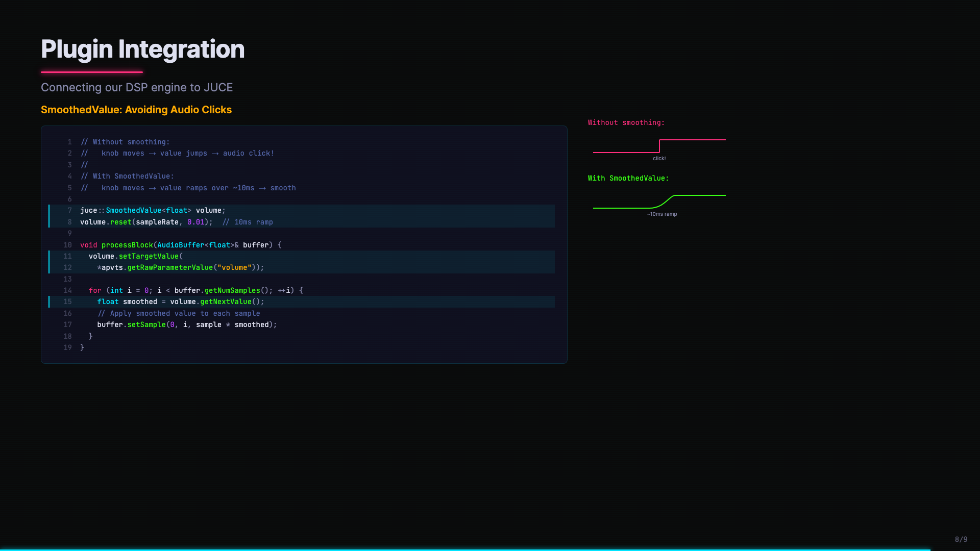This screenshot has height=551, width=980.
Task: Click the '~10ms ramp' label
Action: (661, 214)
